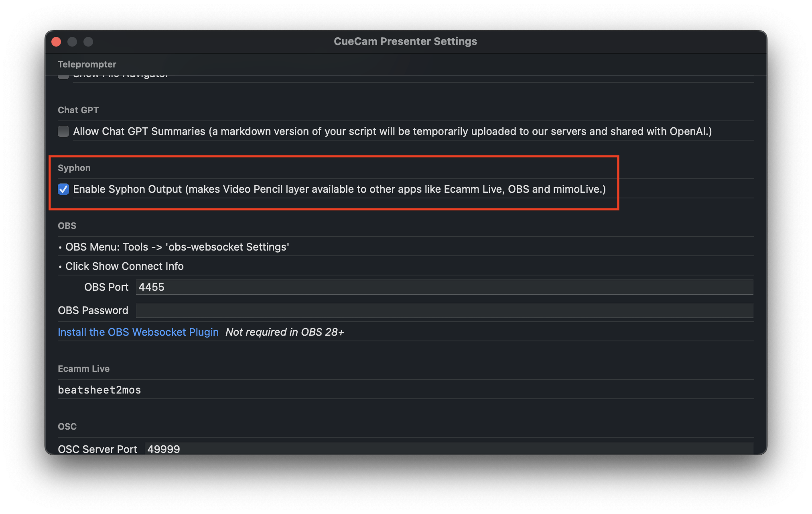Viewport: 812px width, 514px height.
Task: Click the OSC section heading
Action: pyautogui.click(x=67, y=426)
